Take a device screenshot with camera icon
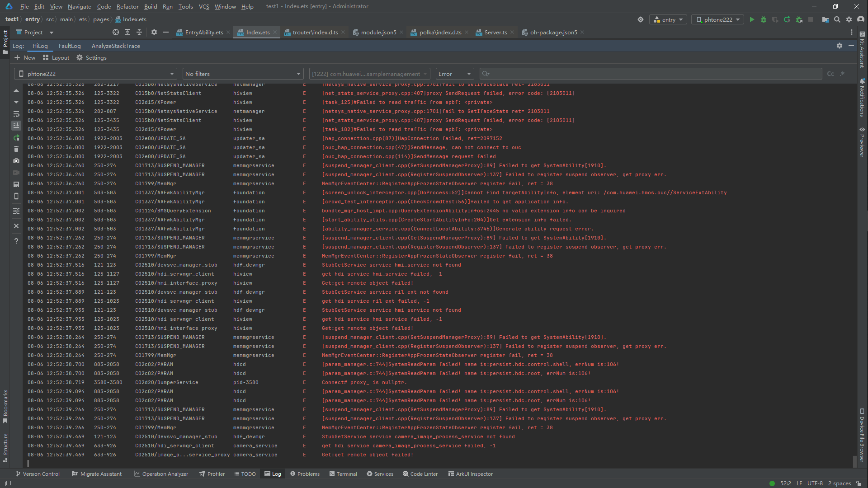 point(16,161)
